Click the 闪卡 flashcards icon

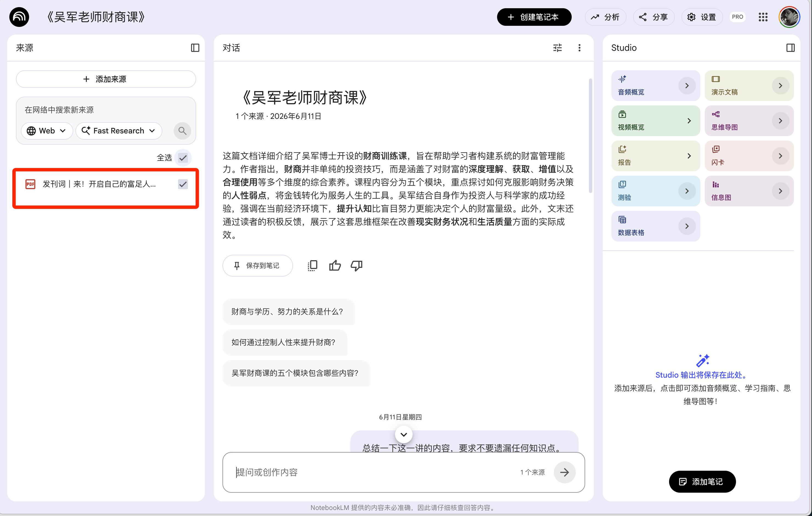point(715,149)
